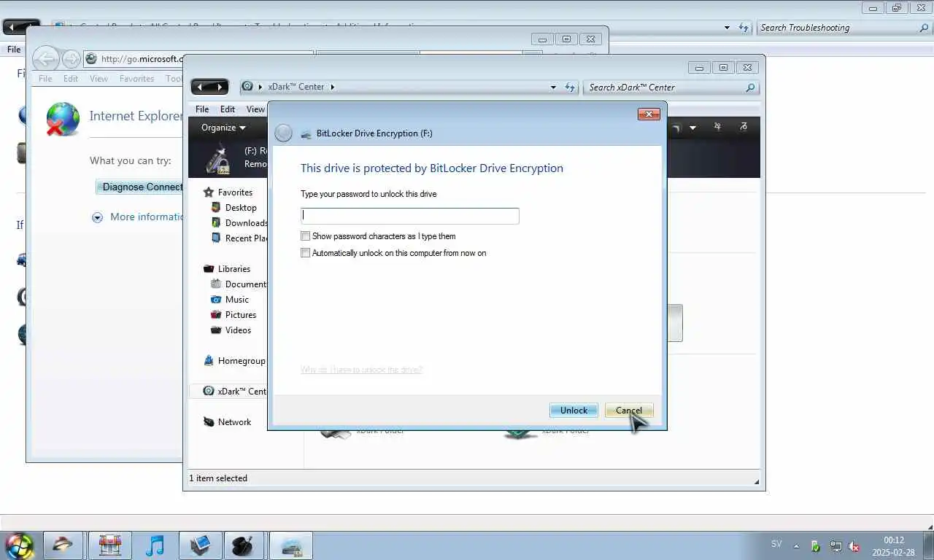The height and width of the screenshot is (560, 934).
Task: Click refresh icon in Troubleshooting window
Action: [744, 28]
